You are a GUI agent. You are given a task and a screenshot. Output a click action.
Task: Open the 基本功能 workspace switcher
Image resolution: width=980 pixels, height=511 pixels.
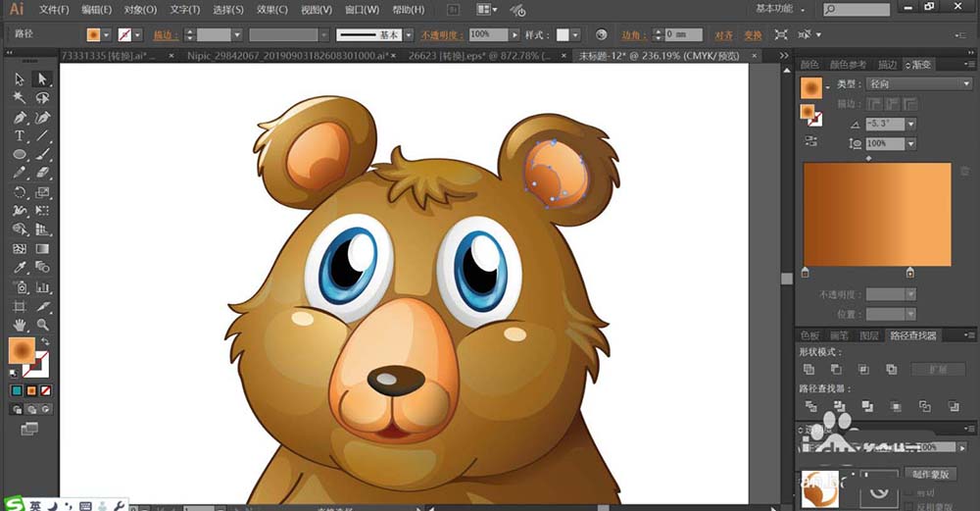point(780,9)
